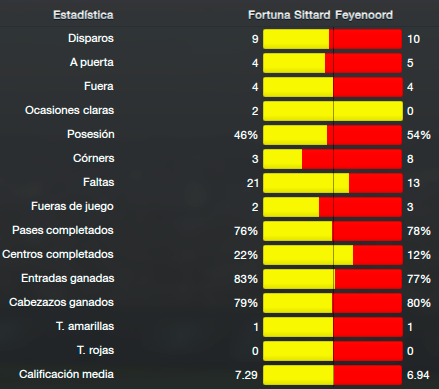Click the red T. rojas bar half
Screen dimensions: 439x389
pos(368,351)
